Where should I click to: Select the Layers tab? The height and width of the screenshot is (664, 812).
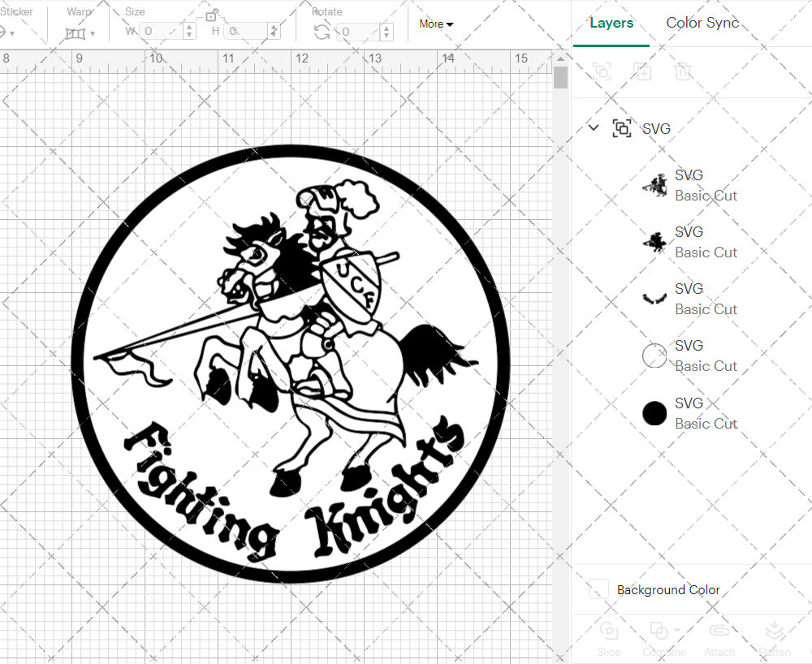tap(611, 23)
